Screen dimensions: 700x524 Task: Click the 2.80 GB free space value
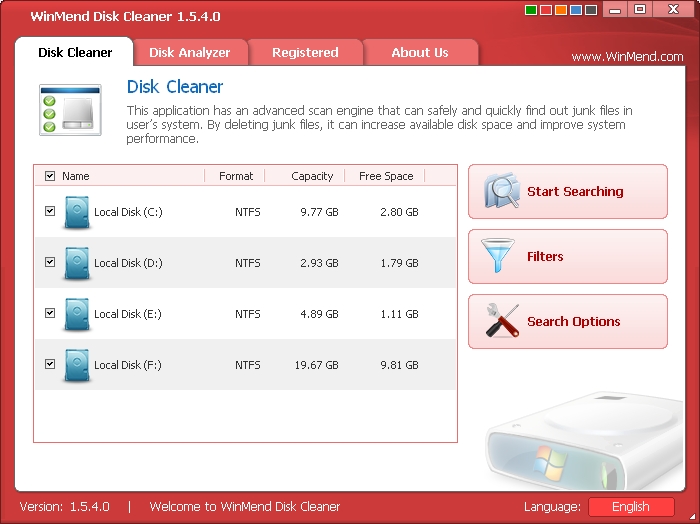(x=399, y=212)
